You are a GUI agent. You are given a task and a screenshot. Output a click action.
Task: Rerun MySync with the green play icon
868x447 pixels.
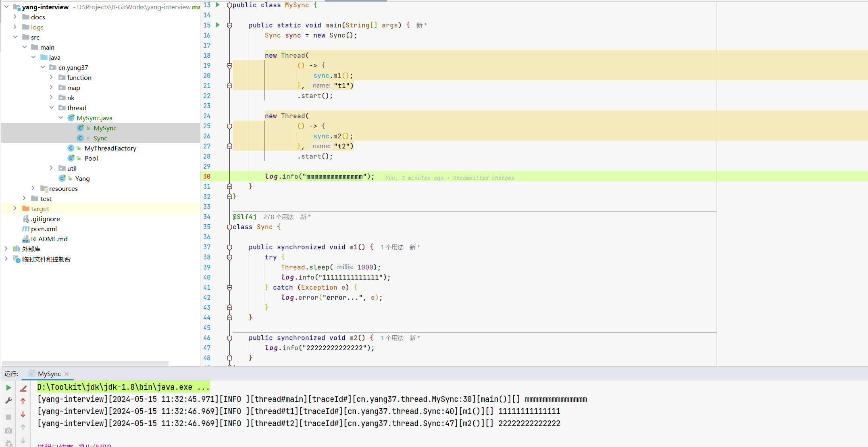click(8, 388)
